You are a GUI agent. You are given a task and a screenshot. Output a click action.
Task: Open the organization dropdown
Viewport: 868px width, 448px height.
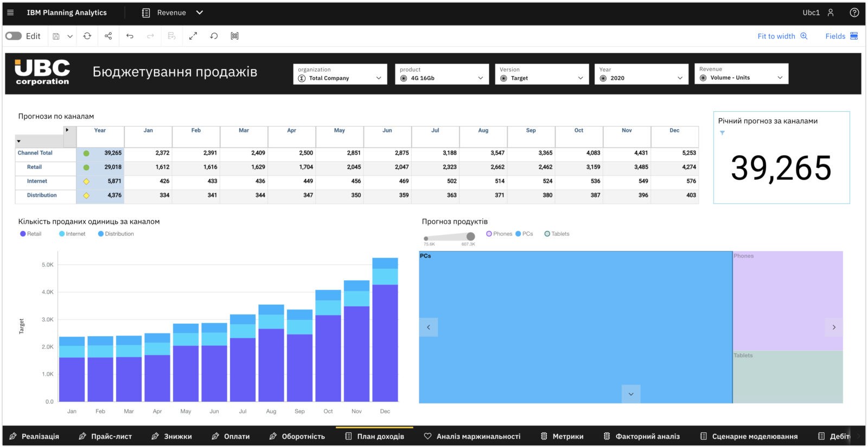(x=340, y=74)
